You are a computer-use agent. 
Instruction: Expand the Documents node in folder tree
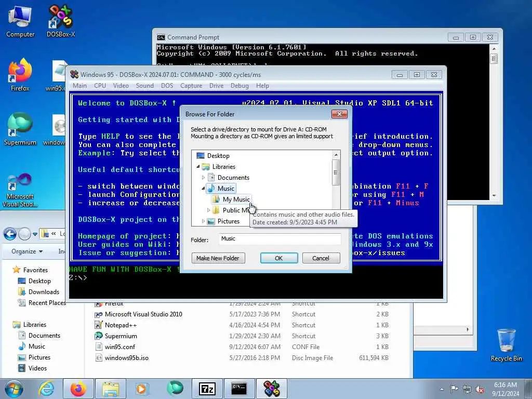tap(203, 178)
